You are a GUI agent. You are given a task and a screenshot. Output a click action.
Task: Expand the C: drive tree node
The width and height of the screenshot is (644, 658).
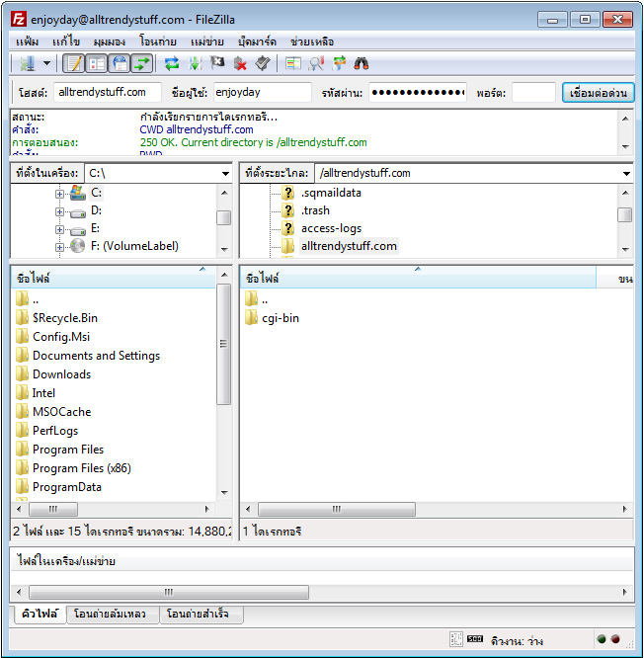59,194
